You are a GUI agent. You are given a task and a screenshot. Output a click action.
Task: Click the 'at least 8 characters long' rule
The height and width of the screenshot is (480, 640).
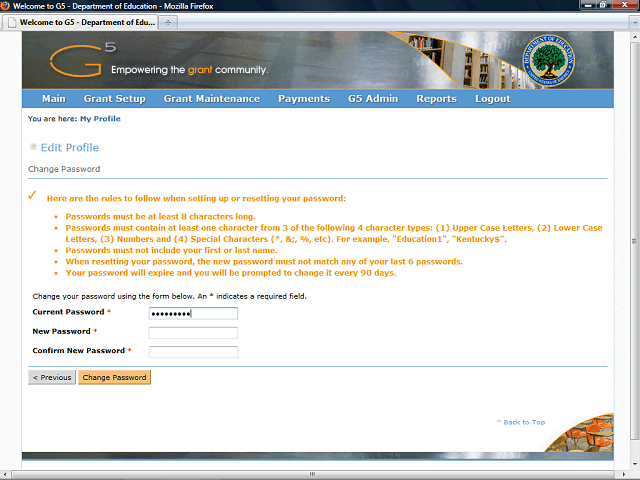[x=160, y=216]
